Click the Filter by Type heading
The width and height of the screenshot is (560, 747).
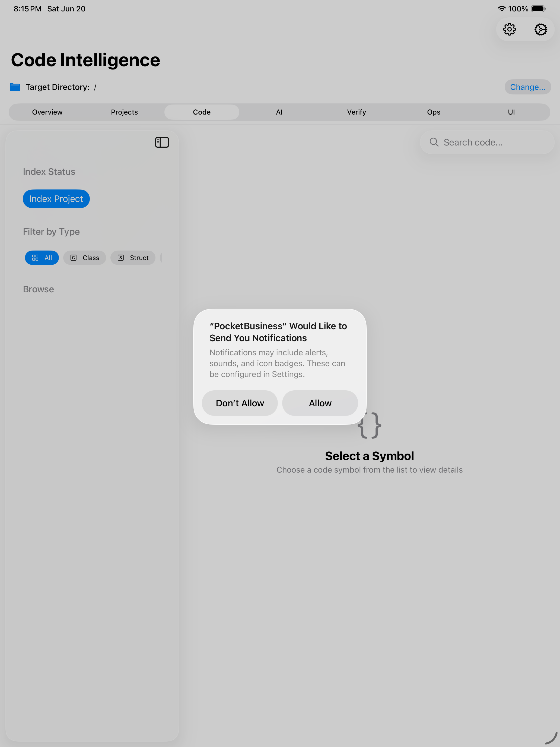click(51, 232)
